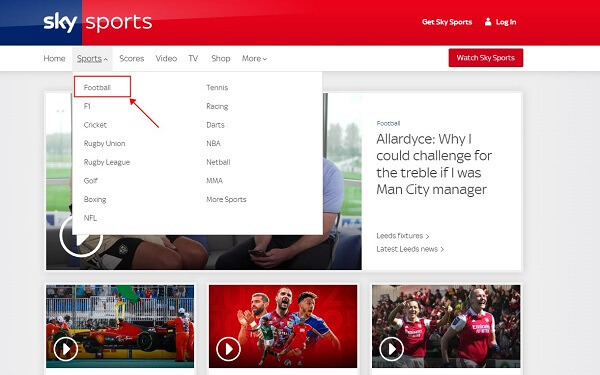Click the Watch Sky Sports button
This screenshot has height=375, width=600.
486,58
